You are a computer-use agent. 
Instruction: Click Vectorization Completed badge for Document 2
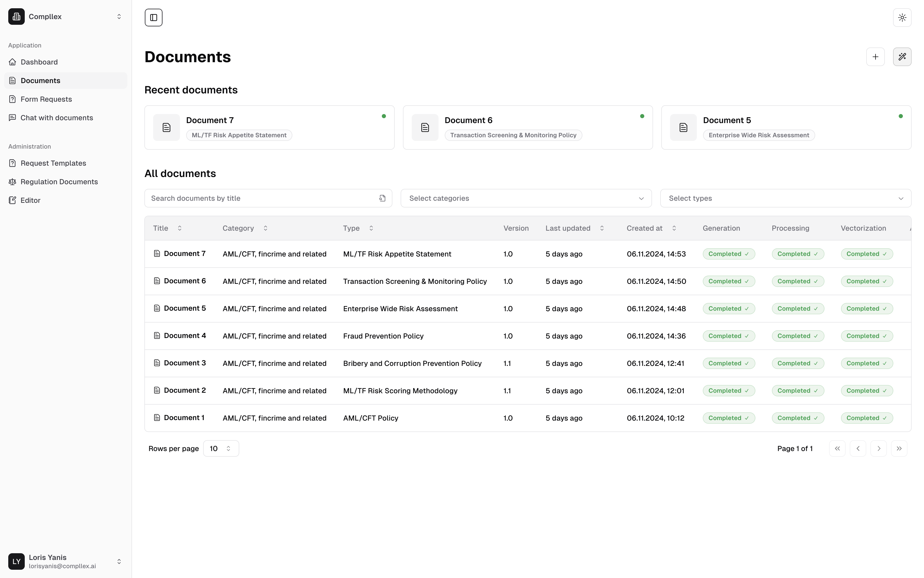coord(867,391)
